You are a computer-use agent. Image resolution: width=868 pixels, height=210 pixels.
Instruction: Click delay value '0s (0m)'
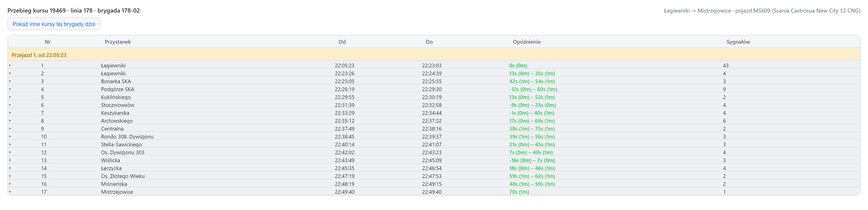click(x=518, y=66)
